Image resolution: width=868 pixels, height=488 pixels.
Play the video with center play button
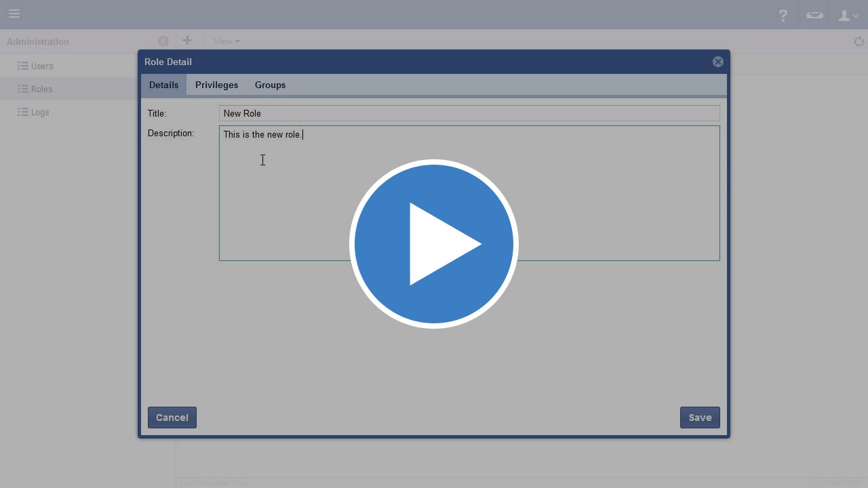pos(434,244)
